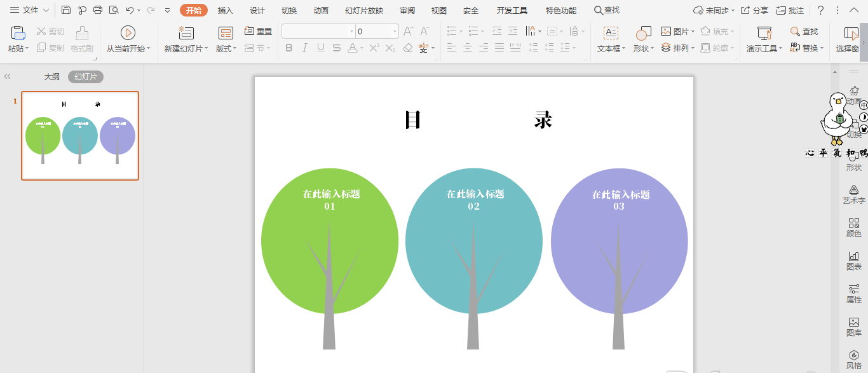The width and height of the screenshot is (868, 373).
Task: Click the undo arrow icon
Action: click(x=130, y=10)
